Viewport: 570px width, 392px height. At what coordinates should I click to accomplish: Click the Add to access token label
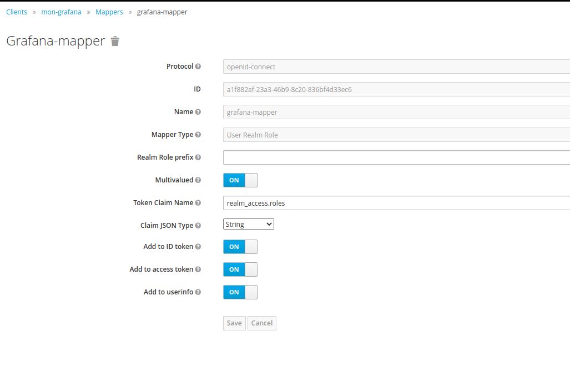[162, 269]
